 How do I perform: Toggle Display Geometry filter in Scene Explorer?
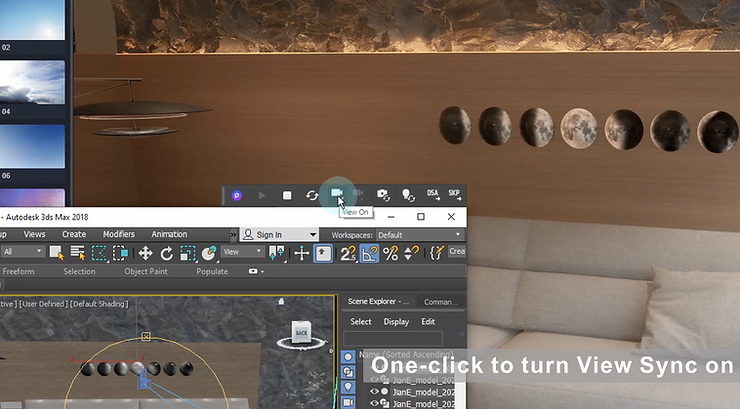pos(348,357)
